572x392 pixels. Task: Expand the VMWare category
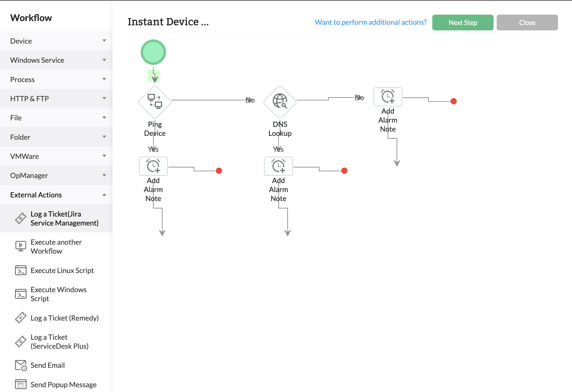(56, 156)
